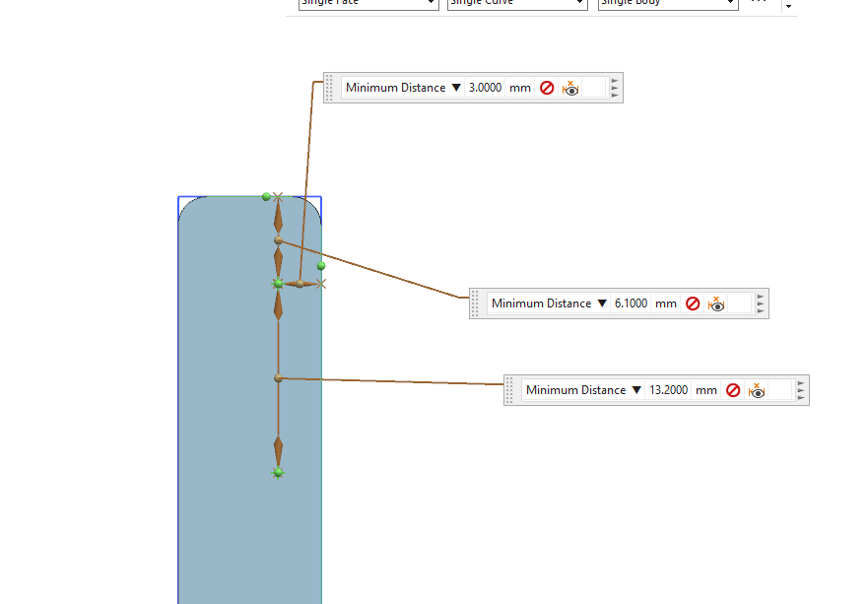
Task: Edit the 3.0000 distance value field
Action: pos(485,88)
